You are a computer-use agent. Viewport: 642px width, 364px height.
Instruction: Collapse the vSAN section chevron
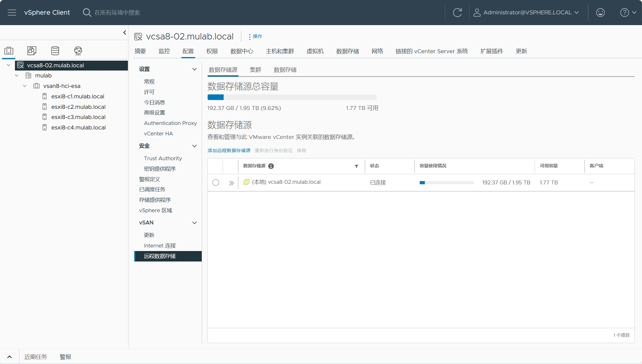[195, 223]
